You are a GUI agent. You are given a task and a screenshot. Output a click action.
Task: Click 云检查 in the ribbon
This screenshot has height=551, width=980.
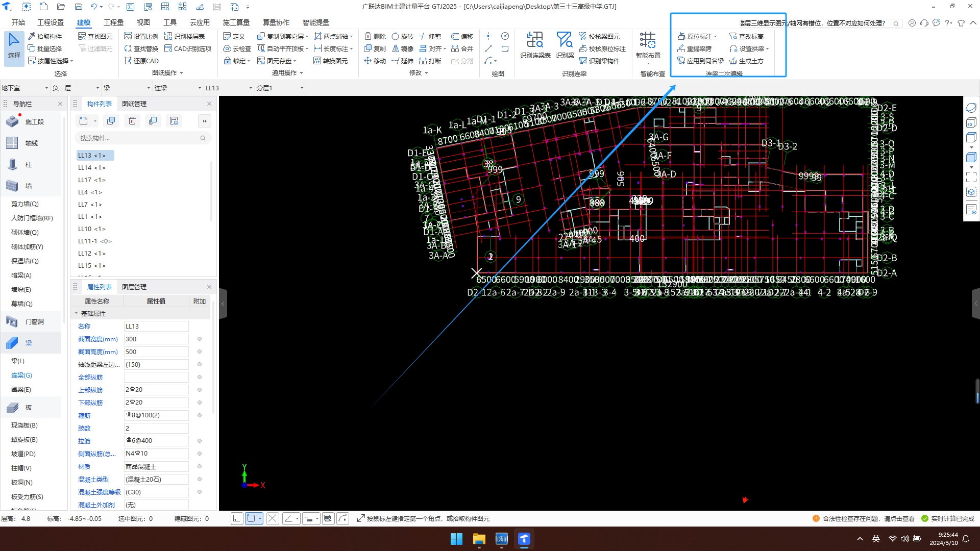click(x=237, y=48)
